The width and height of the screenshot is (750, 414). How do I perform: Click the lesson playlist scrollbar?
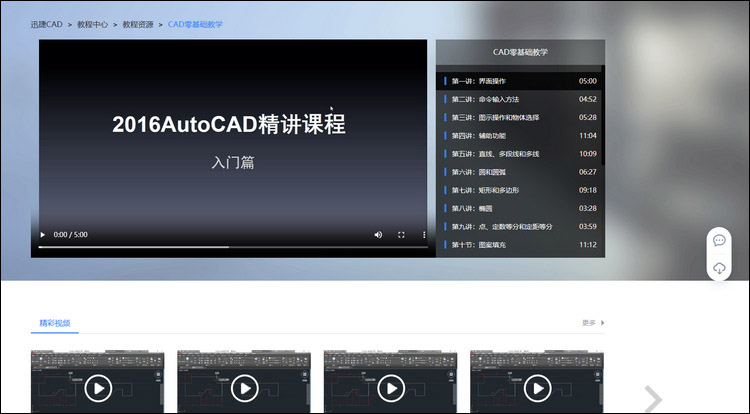(x=603, y=116)
